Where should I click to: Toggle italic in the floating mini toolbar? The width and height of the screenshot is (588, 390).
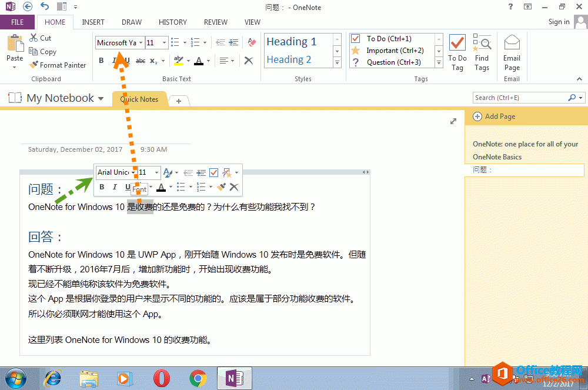point(115,187)
